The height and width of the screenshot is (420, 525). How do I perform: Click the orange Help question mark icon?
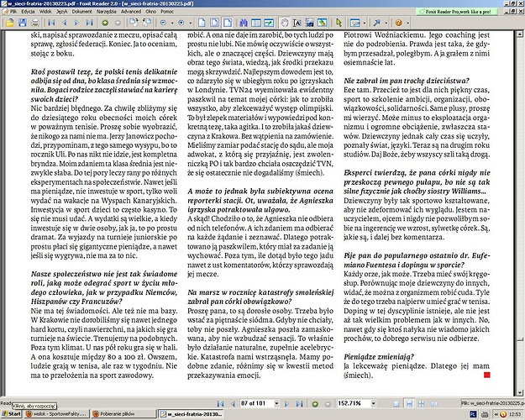tap(398, 23)
